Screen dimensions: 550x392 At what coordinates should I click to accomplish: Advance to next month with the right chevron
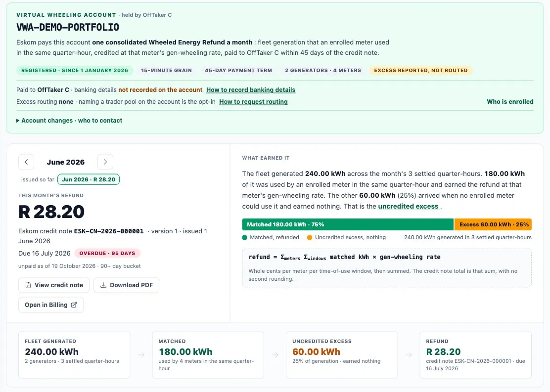[x=105, y=162]
